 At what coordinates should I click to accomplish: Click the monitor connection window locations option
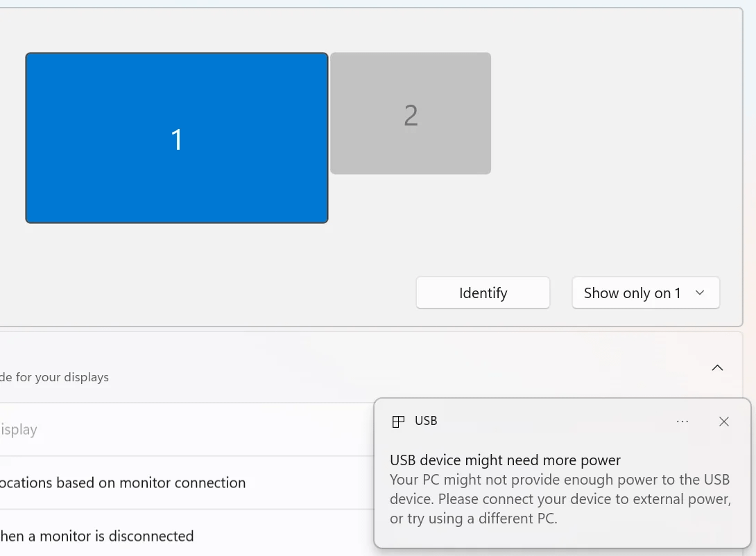click(123, 483)
